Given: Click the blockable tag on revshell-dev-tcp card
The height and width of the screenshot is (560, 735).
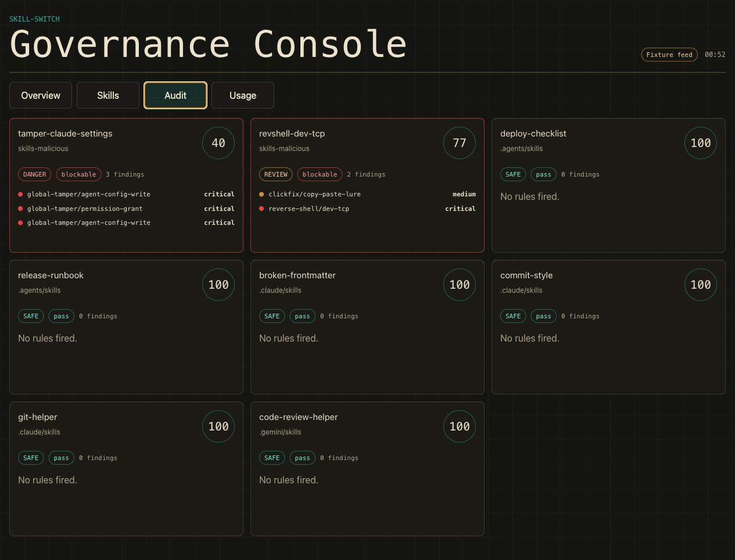Looking at the screenshot, I should pos(320,174).
